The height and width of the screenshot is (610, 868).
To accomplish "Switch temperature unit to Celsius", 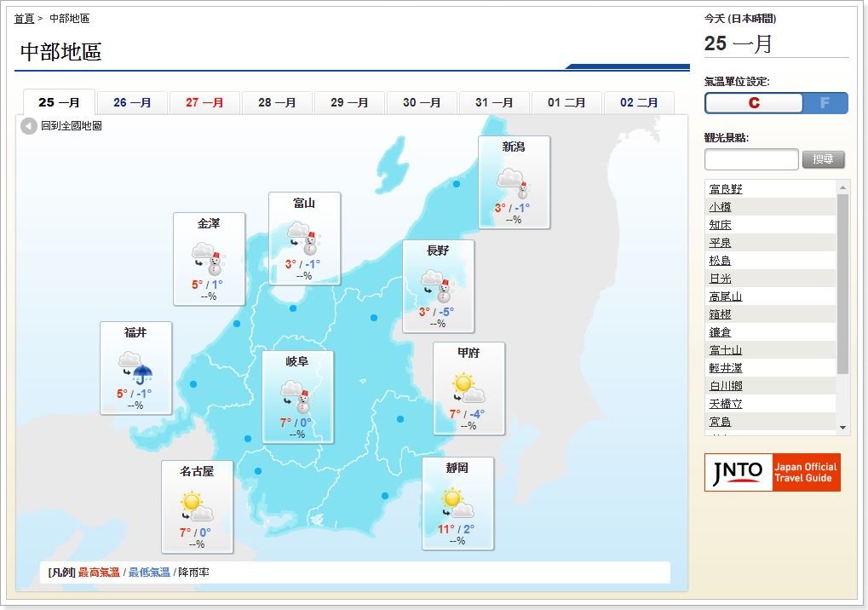I will (x=754, y=103).
